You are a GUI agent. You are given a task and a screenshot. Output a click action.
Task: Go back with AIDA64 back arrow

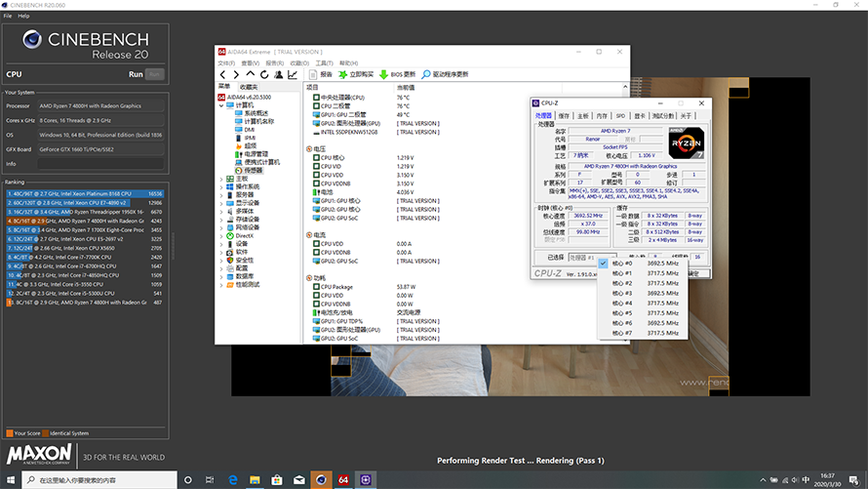pyautogui.click(x=222, y=74)
